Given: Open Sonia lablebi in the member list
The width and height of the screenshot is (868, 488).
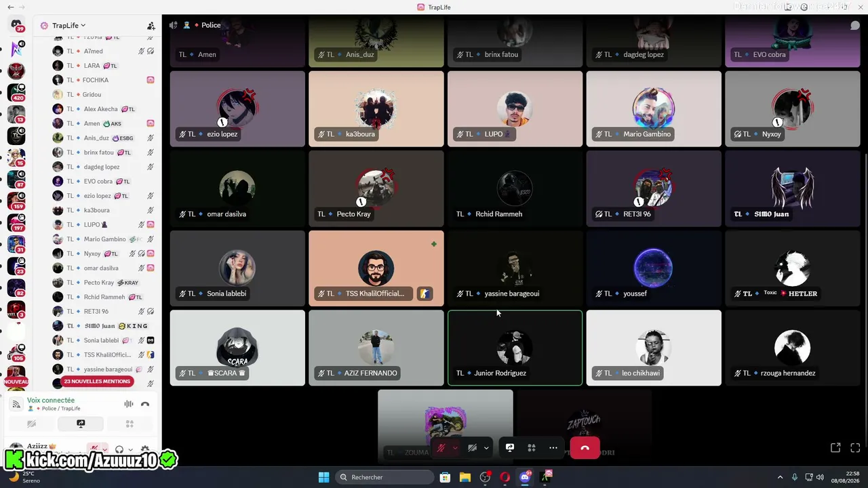Looking at the screenshot, I should [104, 340].
